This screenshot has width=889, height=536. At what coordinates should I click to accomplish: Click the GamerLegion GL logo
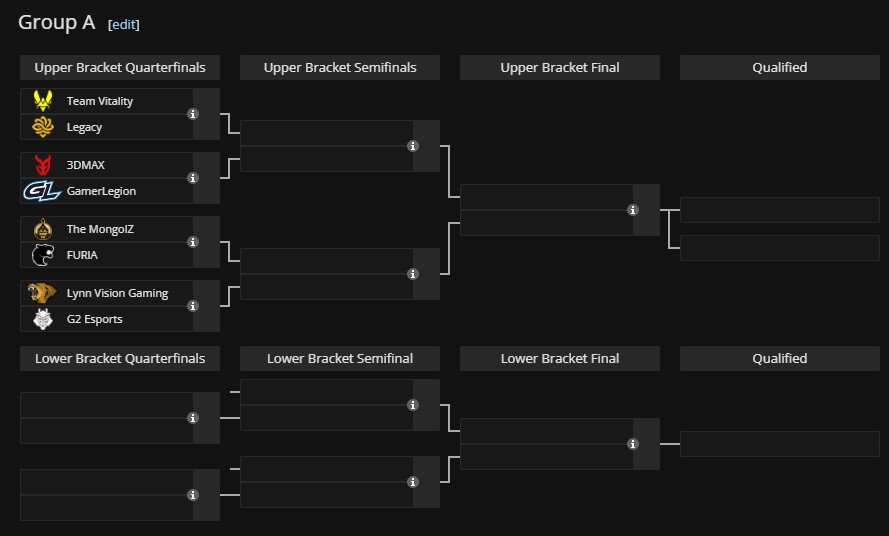tap(43, 191)
